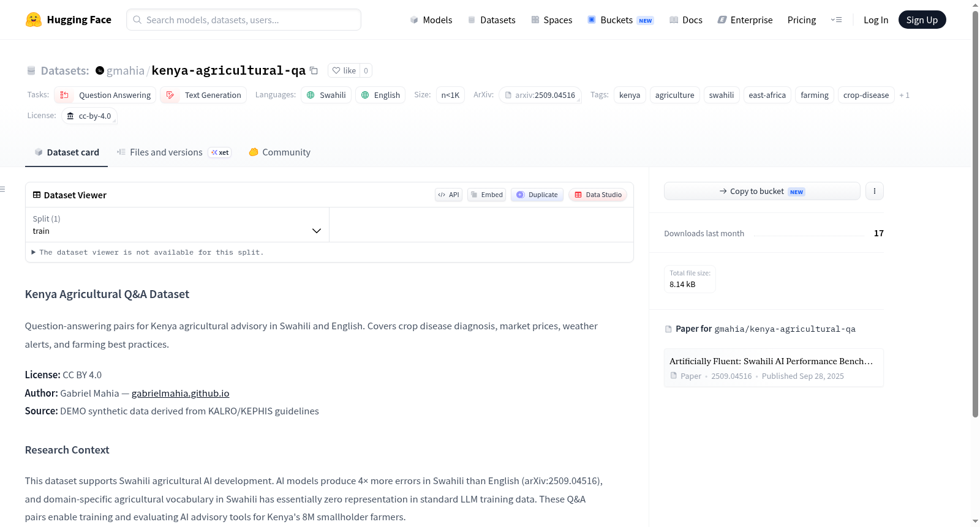Click the Embed icon button
The width and height of the screenshot is (980, 527).
pos(487,195)
